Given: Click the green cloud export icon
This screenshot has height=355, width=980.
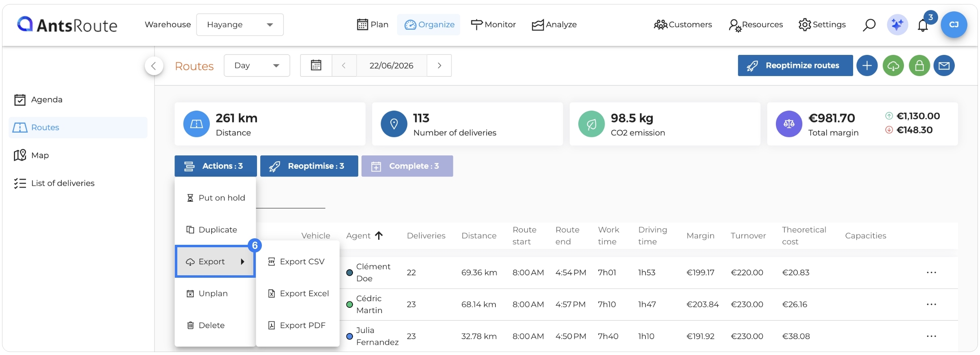Looking at the screenshot, I should click(x=893, y=65).
